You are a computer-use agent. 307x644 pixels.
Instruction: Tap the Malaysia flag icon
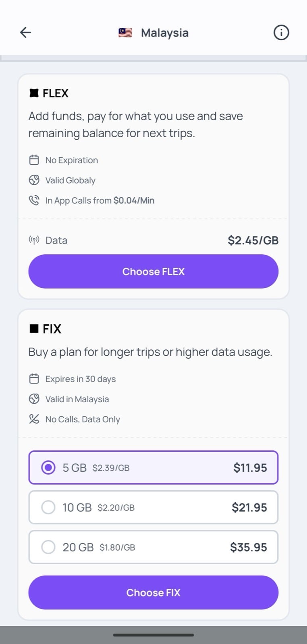[x=125, y=33]
